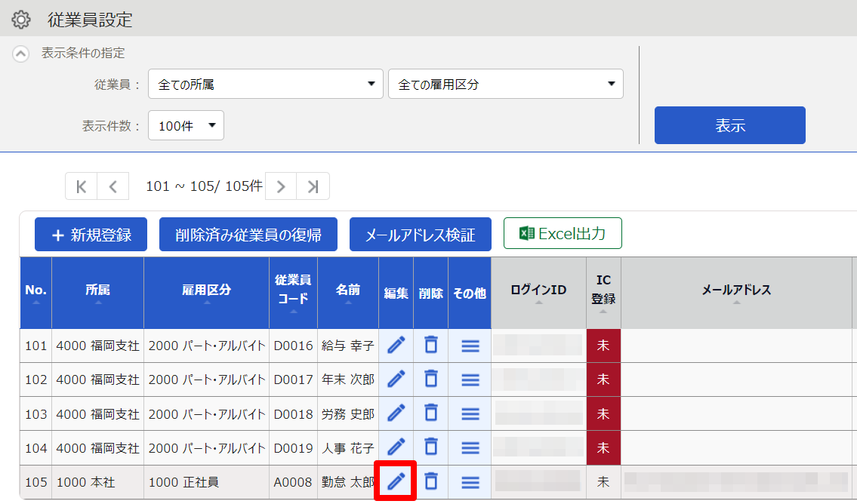Go to the previous page of results
The height and width of the screenshot is (504, 857).
113,187
